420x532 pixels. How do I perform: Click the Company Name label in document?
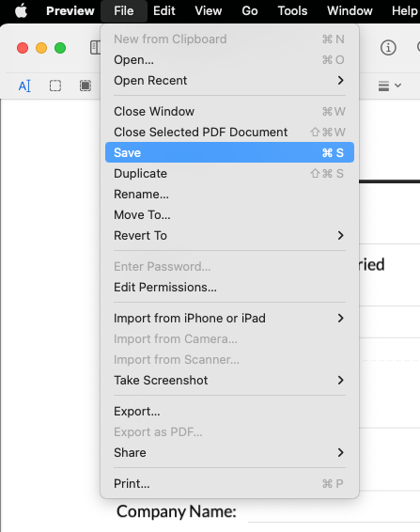point(177,511)
